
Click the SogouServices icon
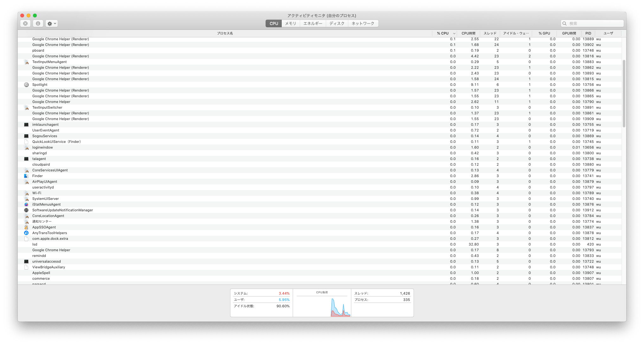tap(26, 136)
